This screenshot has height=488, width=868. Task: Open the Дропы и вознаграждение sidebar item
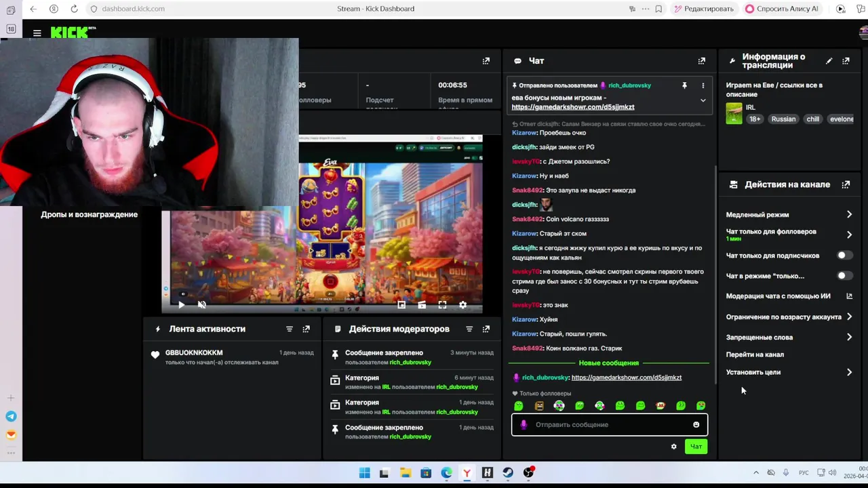click(x=90, y=215)
